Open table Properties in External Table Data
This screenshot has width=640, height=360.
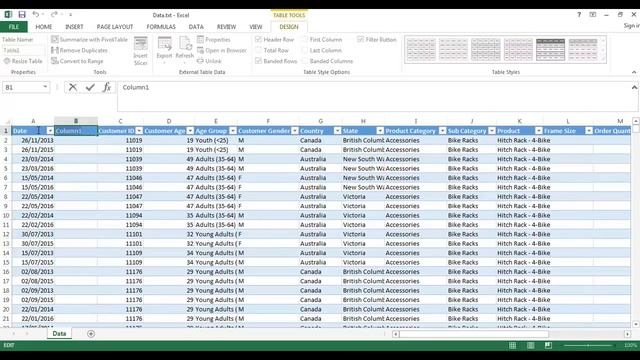click(x=213, y=40)
